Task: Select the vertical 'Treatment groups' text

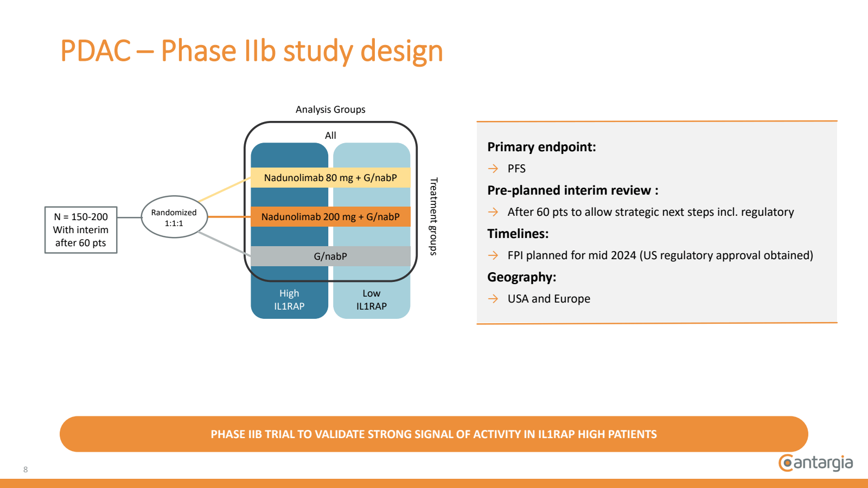Action: point(433,216)
